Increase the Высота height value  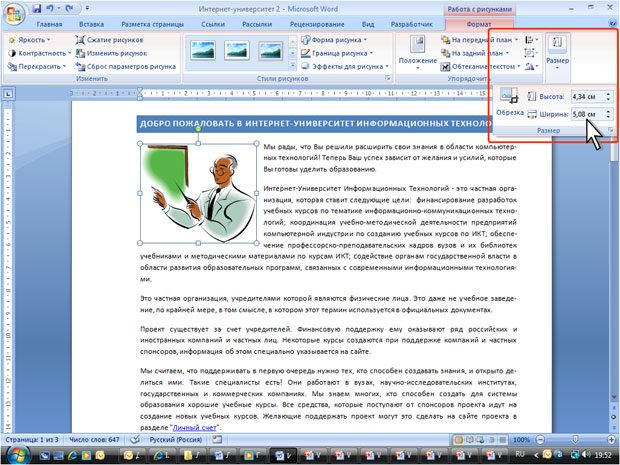coord(609,94)
